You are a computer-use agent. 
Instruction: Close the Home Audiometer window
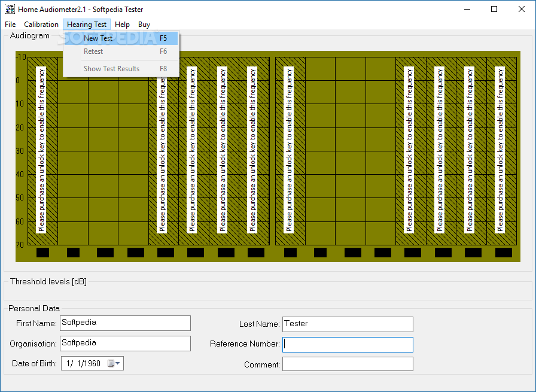tap(521, 9)
